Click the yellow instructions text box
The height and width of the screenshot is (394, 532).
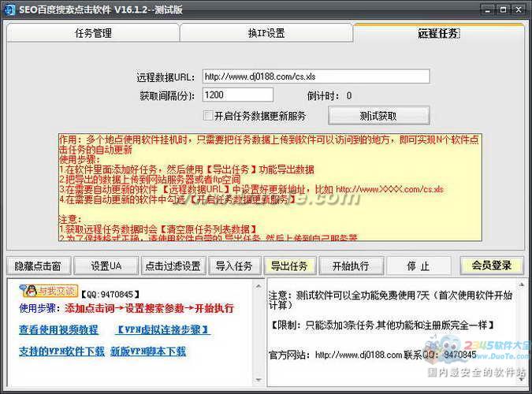(x=270, y=188)
